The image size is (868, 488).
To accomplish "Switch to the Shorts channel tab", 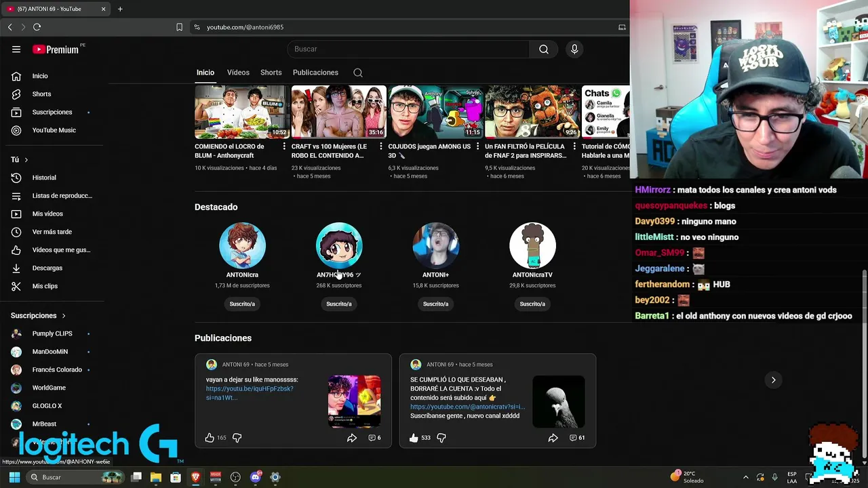I will (x=271, y=73).
